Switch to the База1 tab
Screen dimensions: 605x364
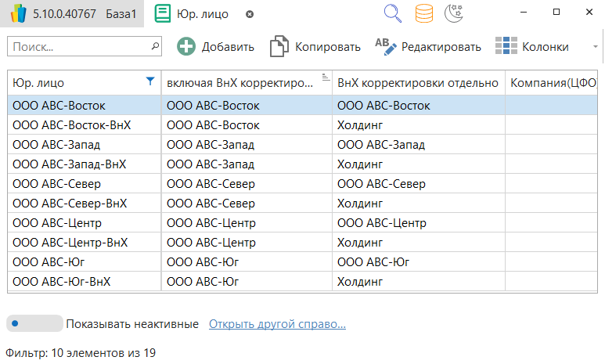coord(72,13)
